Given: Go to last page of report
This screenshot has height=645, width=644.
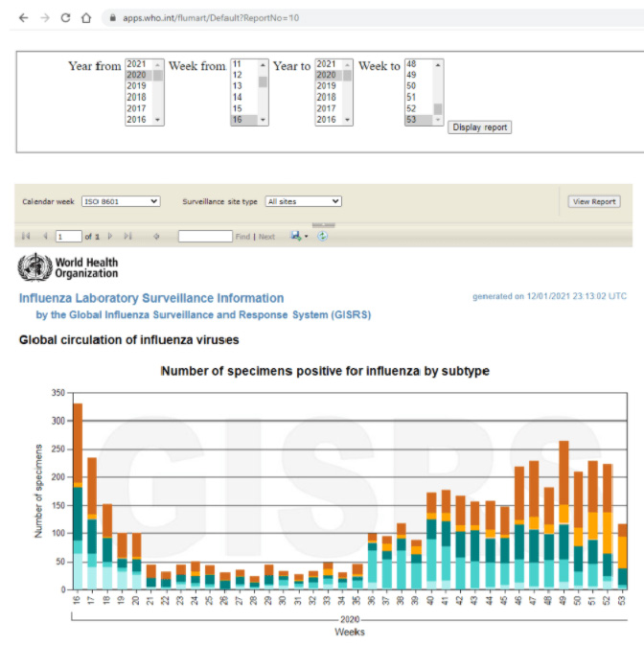Looking at the screenshot, I should pos(127,236).
